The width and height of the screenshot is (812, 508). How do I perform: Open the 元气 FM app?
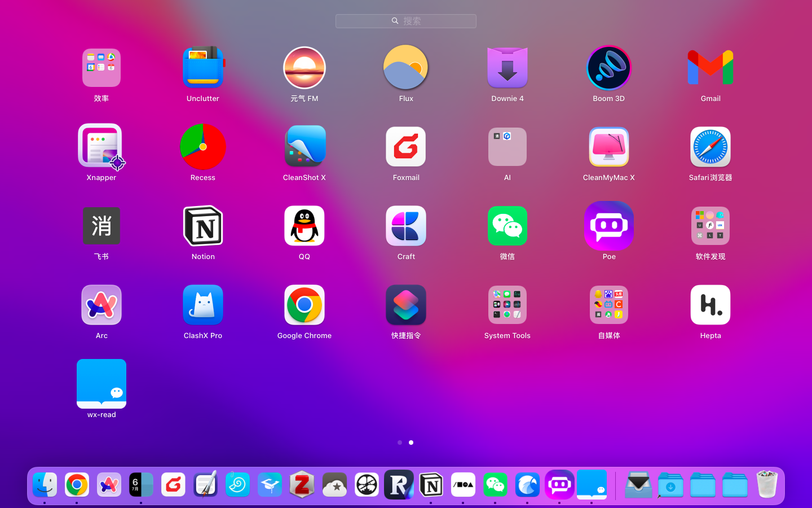(x=304, y=68)
